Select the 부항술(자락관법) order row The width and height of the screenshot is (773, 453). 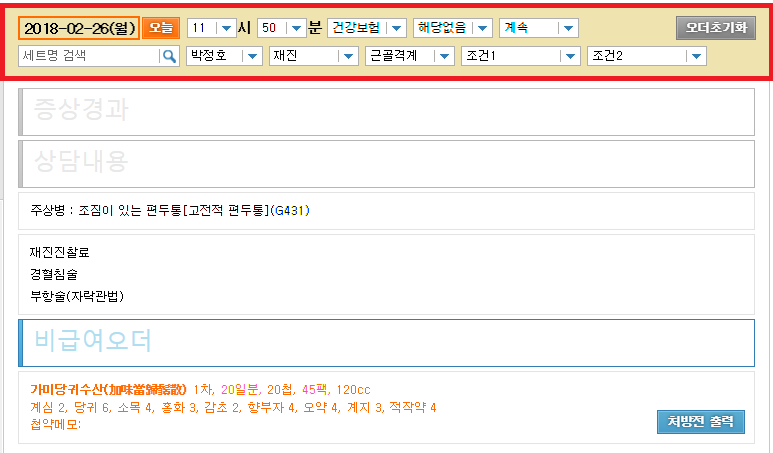(77, 296)
